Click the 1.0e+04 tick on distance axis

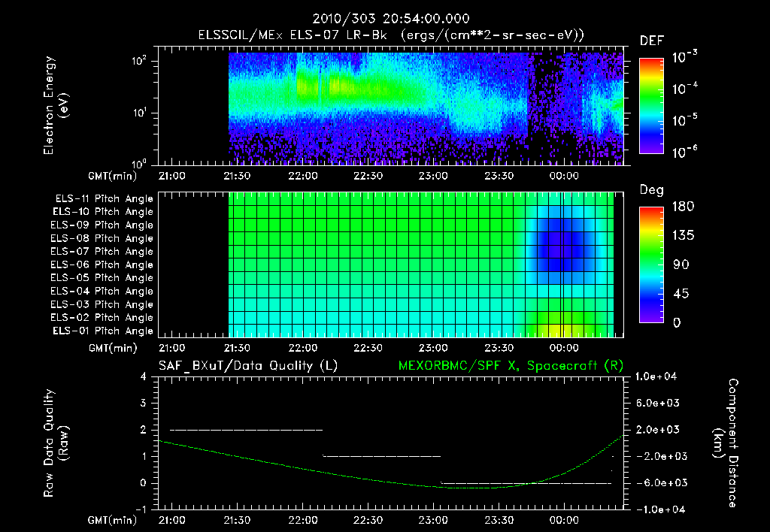[x=656, y=377]
